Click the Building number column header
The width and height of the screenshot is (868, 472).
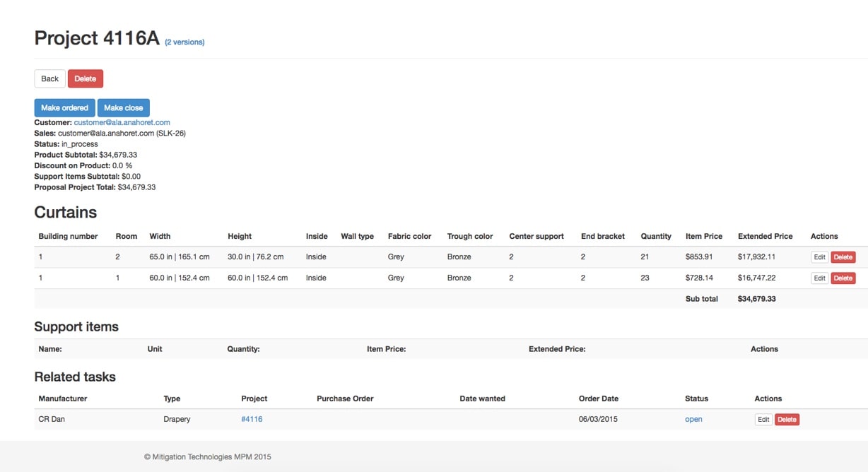68,236
